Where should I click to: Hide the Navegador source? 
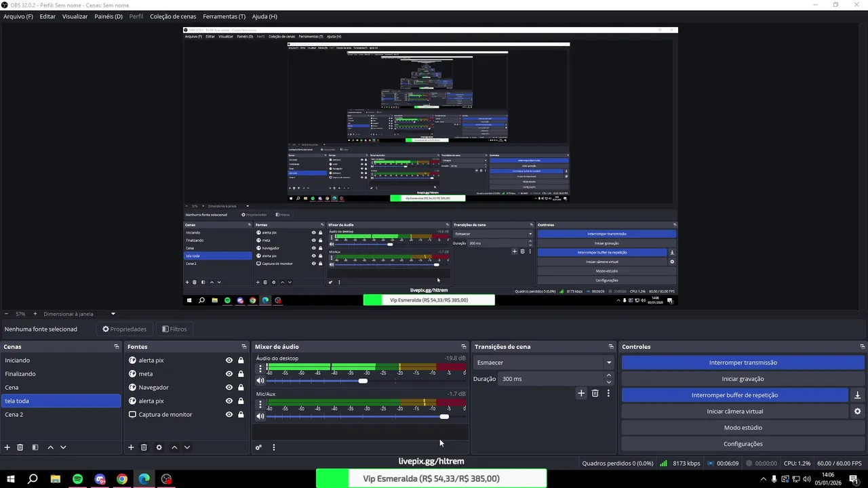229,388
